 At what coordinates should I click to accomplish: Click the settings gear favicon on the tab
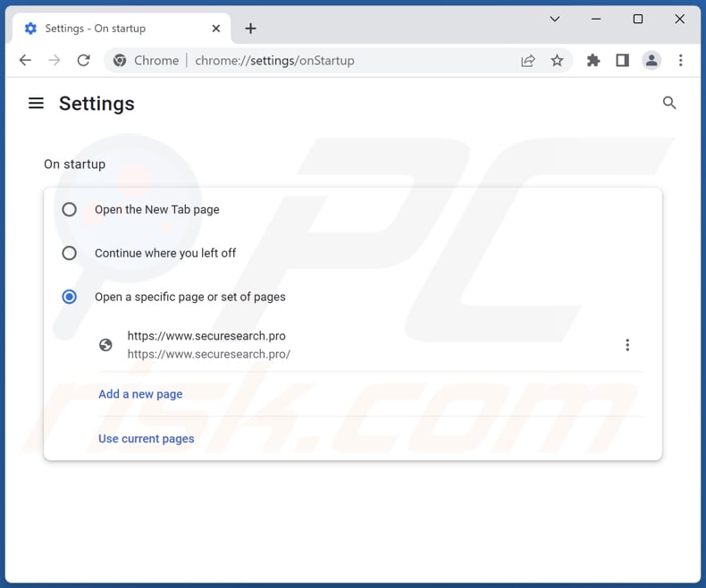[30, 29]
